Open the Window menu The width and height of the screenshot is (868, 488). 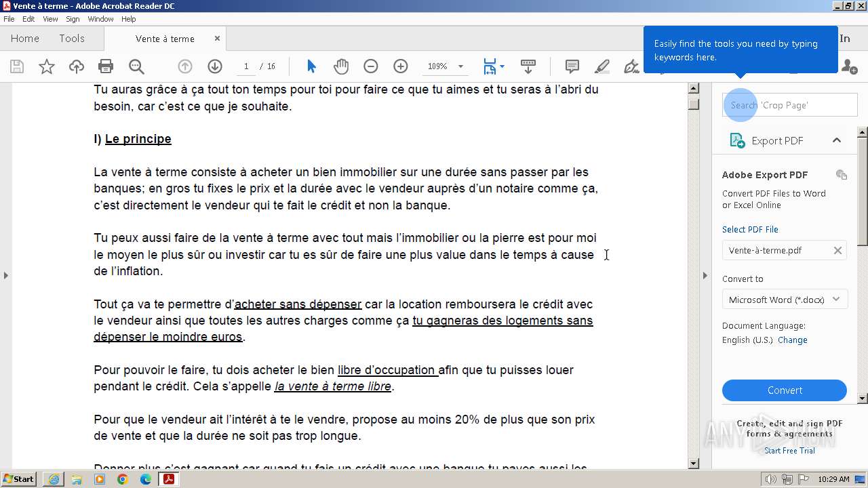pyautogui.click(x=100, y=19)
